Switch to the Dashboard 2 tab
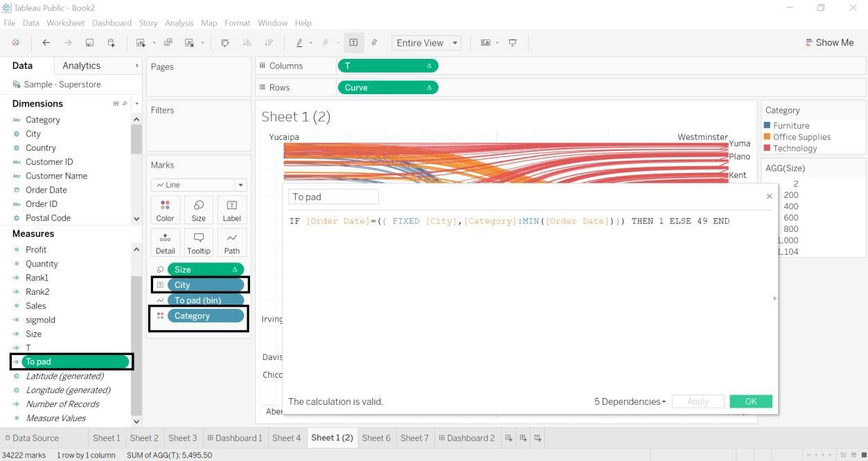The height and width of the screenshot is (461, 868). pyautogui.click(x=466, y=438)
